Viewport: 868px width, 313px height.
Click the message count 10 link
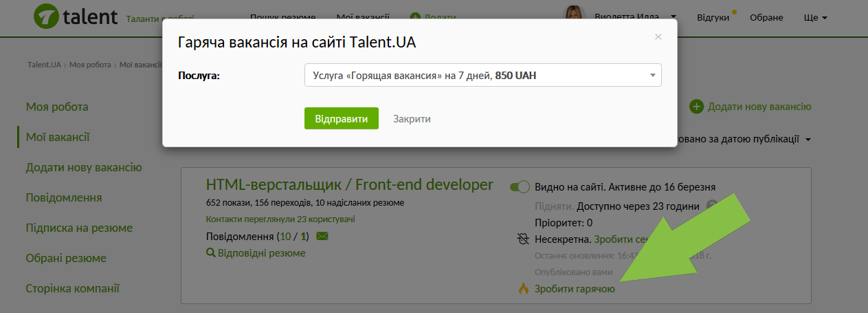[x=285, y=237]
